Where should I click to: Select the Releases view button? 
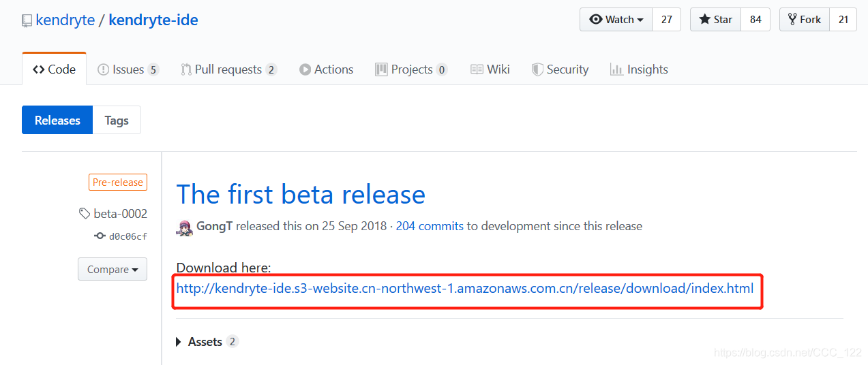57,120
